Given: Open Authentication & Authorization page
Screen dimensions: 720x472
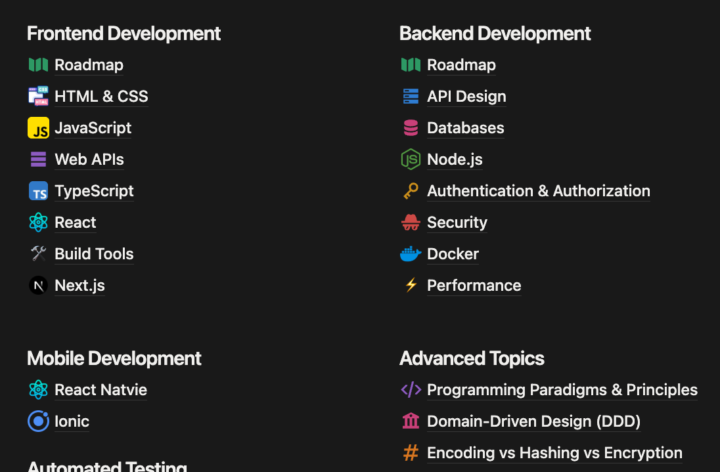Looking at the screenshot, I should pyautogui.click(x=539, y=191).
